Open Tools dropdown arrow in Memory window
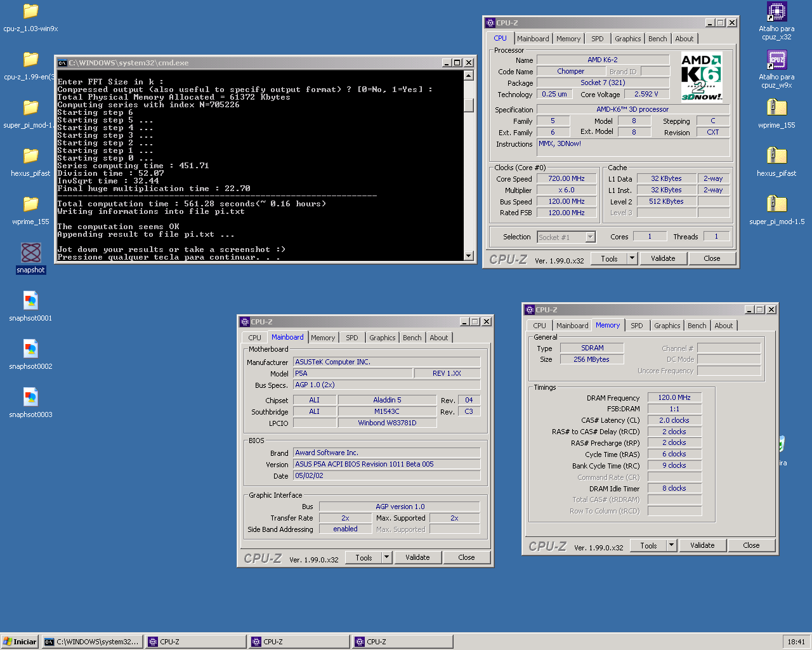This screenshot has width=812, height=650. 671,545
